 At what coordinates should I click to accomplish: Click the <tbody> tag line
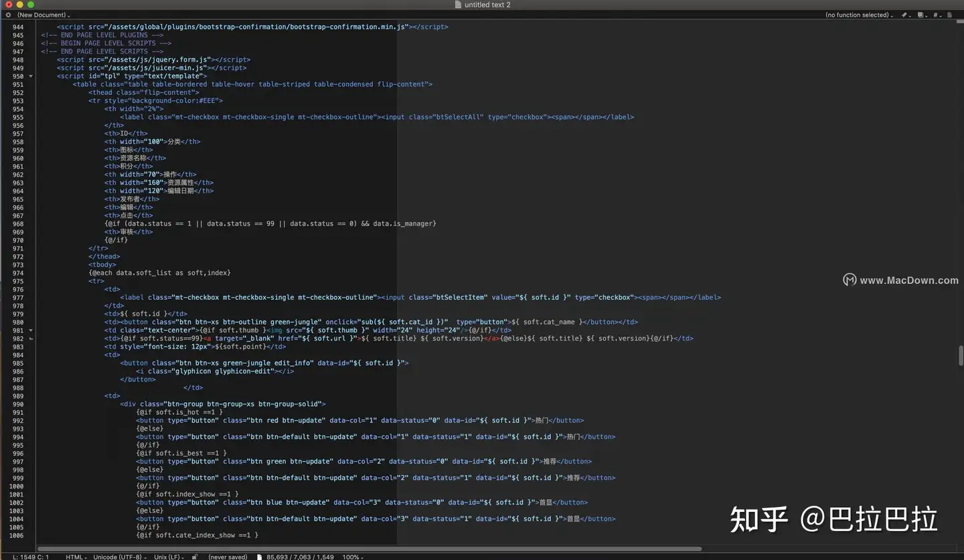click(102, 265)
